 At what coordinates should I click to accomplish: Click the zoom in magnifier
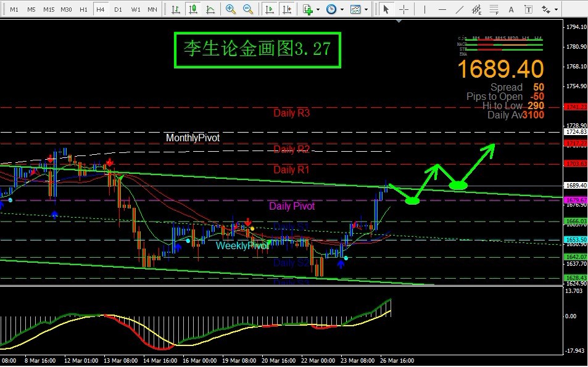click(x=231, y=9)
